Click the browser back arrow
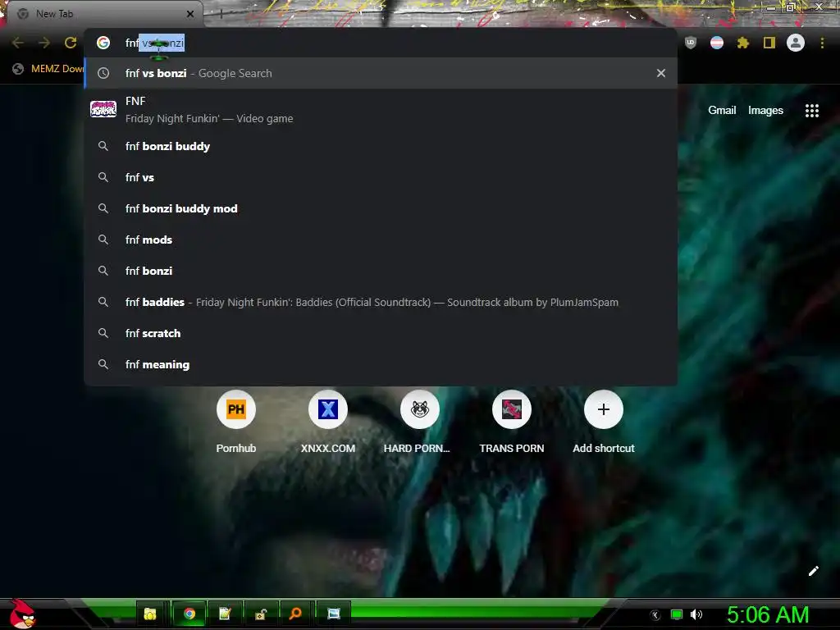The height and width of the screenshot is (630, 840). pyautogui.click(x=18, y=43)
